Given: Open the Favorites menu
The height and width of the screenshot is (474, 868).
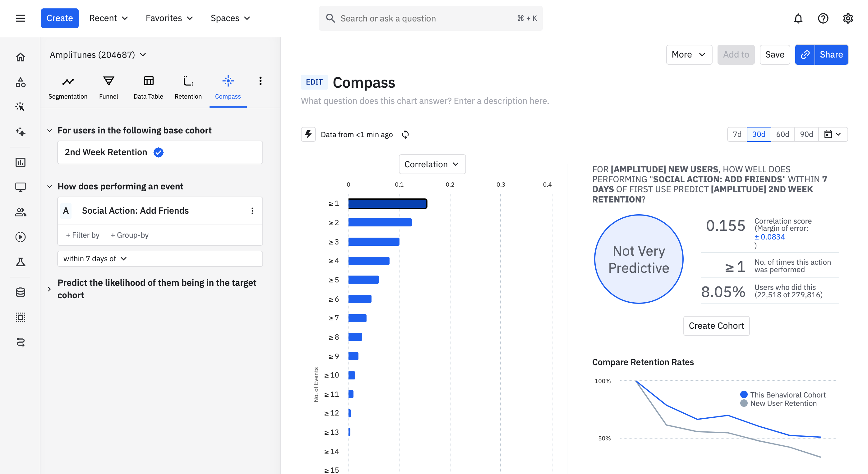Looking at the screenshot, I should [169, 18].
